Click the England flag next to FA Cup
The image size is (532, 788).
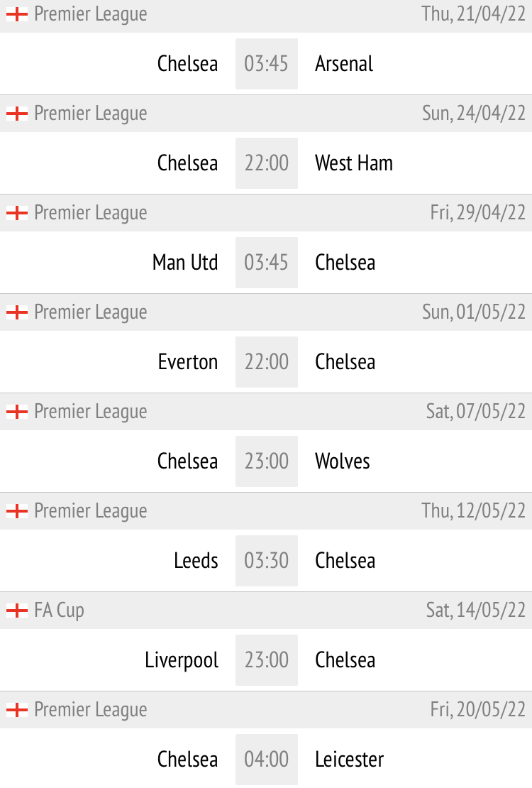[17, 611]
